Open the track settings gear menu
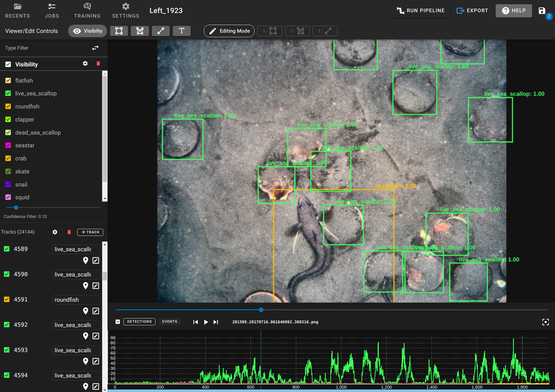 [x=54, y=232]
